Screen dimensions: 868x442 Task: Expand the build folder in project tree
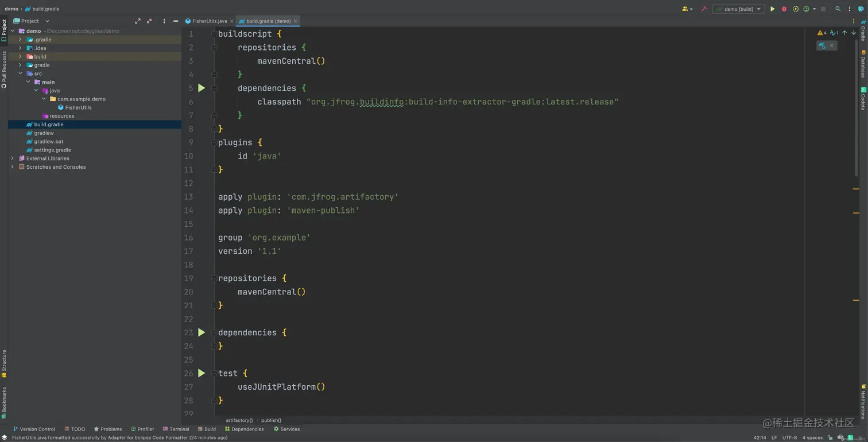(20, 56)
